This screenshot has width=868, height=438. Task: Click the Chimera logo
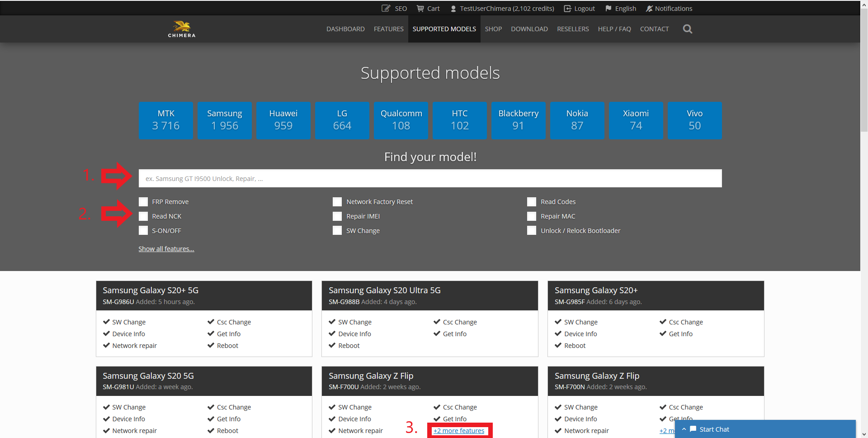click(x=182, y=29)
